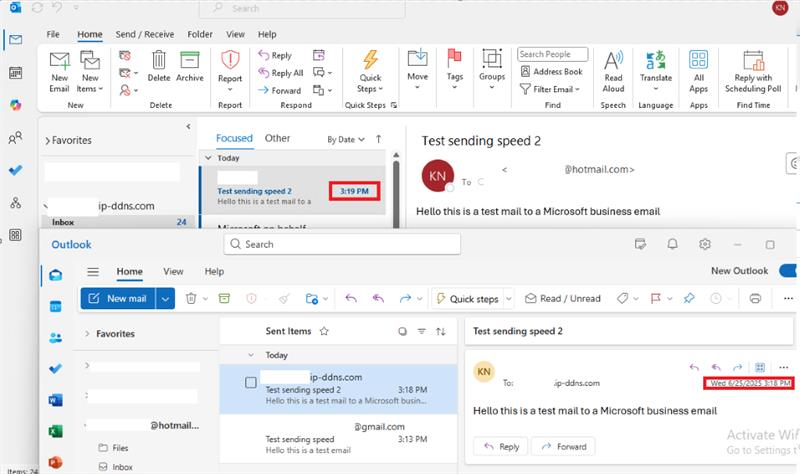Click Reply All in the Respond group
Viewport: 800px width, 474px height.
pos(281,73)
